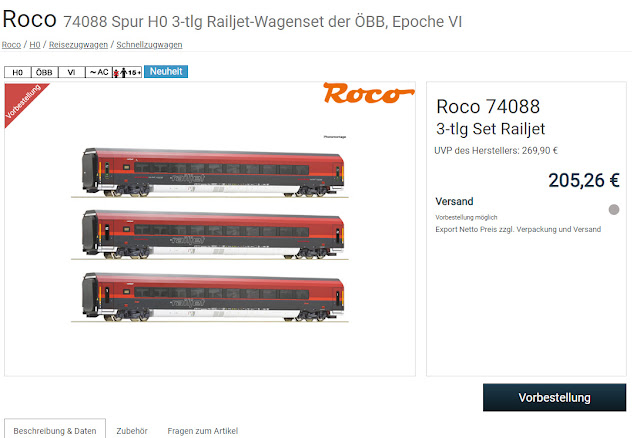The width and height of the screenshot is (640, 438).
Task: Open the H0 breadcrumb link
Action: pos(35,44)
